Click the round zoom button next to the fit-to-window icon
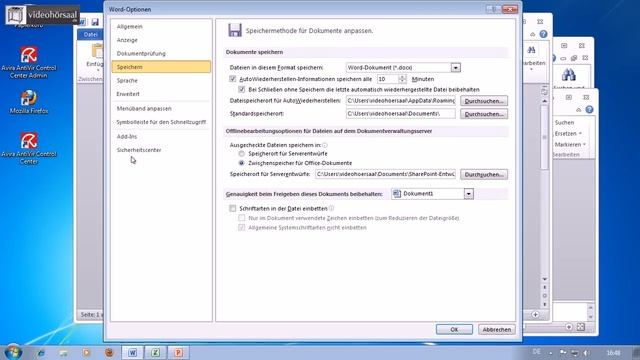640x360 pixels. (x=569, y=327)
